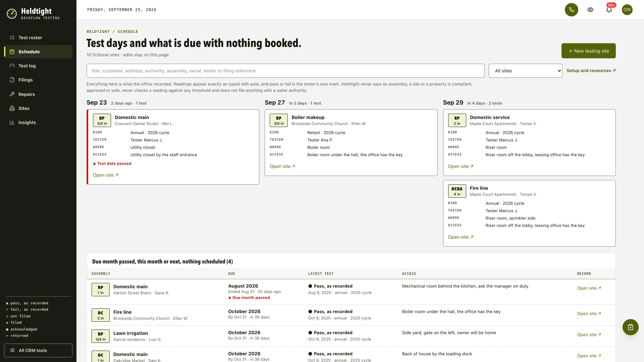644x362 pixels.
Task: Open Insights in the sidebar
Action: [x=38, y=122]
